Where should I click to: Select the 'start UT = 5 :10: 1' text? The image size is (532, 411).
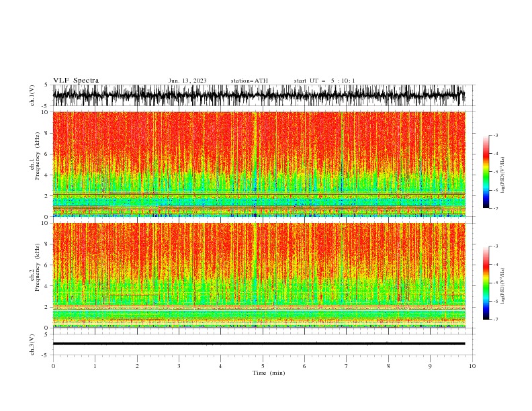click(324, 81)
